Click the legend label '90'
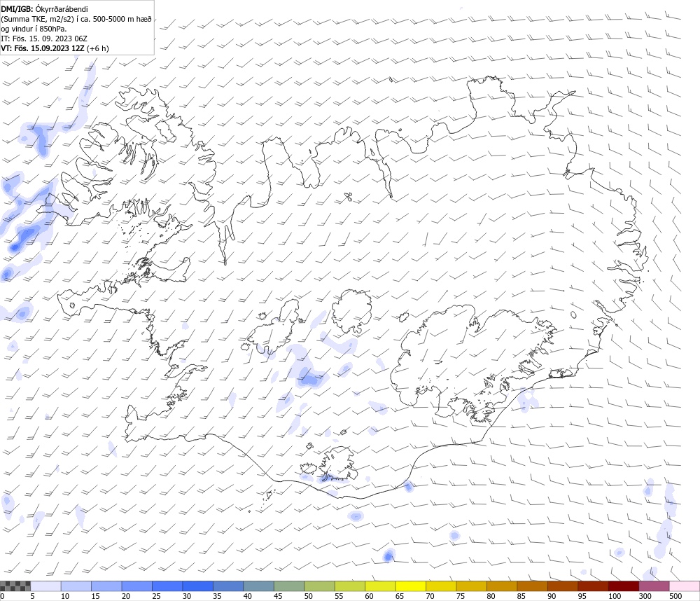The height and width of the screenshot is (601, 700). pyautogui.click(x=552, y=596)
